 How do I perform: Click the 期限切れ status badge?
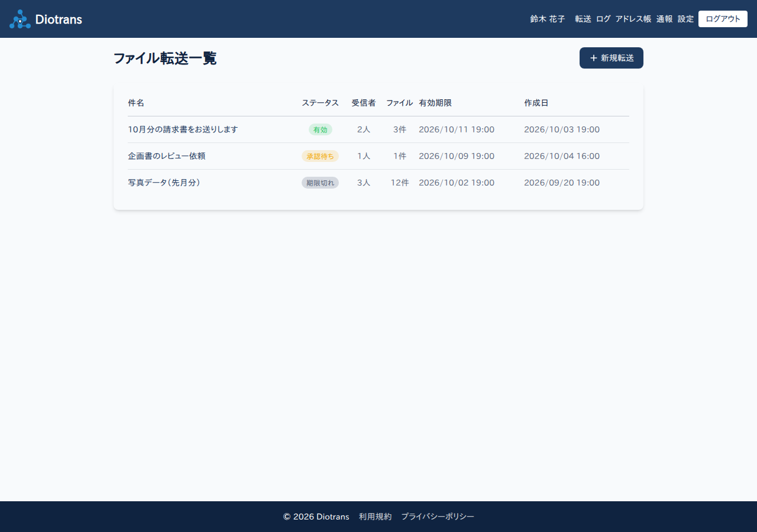click(x=320, y=183)
